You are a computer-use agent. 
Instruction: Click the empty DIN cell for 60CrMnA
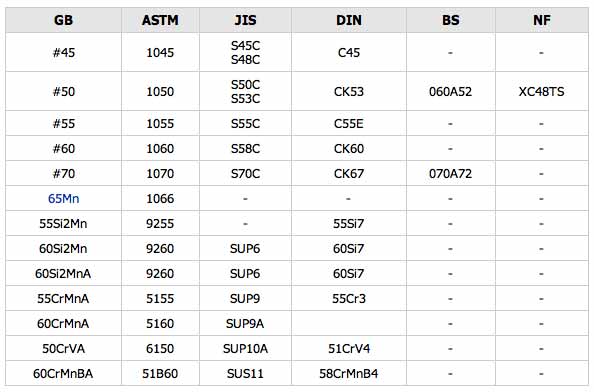(349, 323)
